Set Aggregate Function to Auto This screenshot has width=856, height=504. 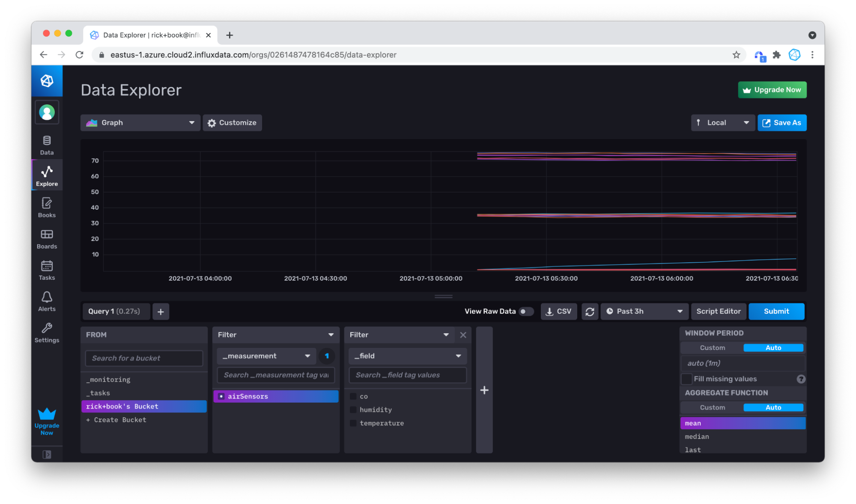[773, 408]
